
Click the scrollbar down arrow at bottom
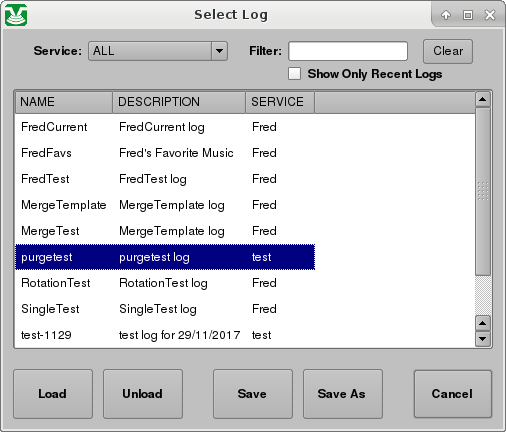tap(483, 339)
